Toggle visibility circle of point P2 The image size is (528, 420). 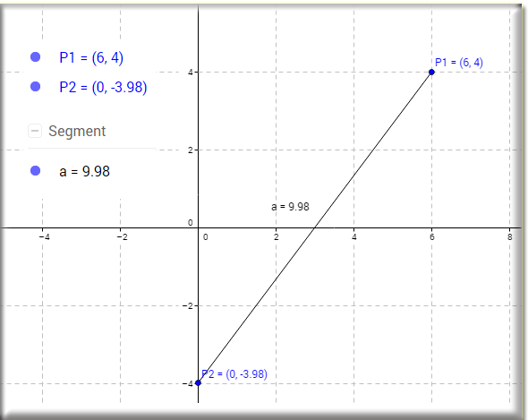(36, 87)
